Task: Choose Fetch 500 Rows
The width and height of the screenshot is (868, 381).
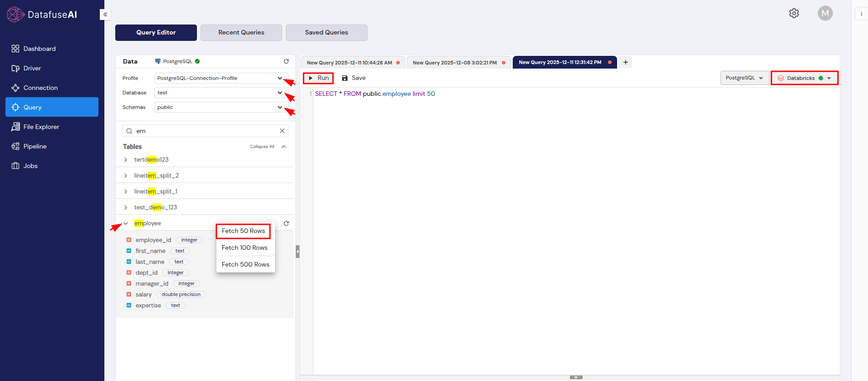Action: click(x=245, y=264)
